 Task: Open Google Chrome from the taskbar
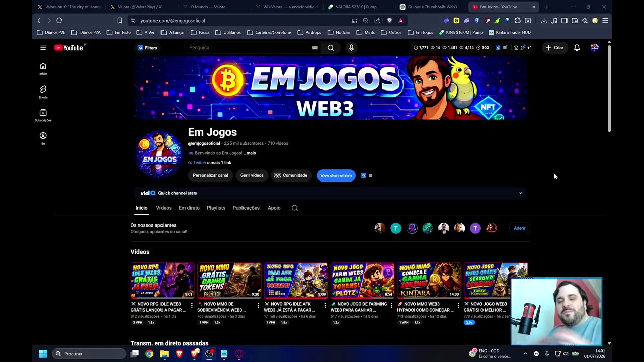(x=149, y=354)
